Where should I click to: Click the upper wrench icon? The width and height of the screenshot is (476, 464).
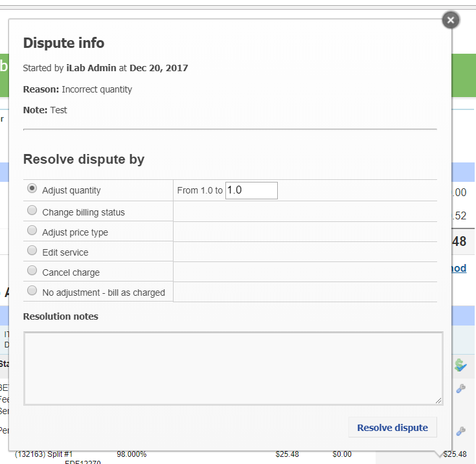click(460, 388)
